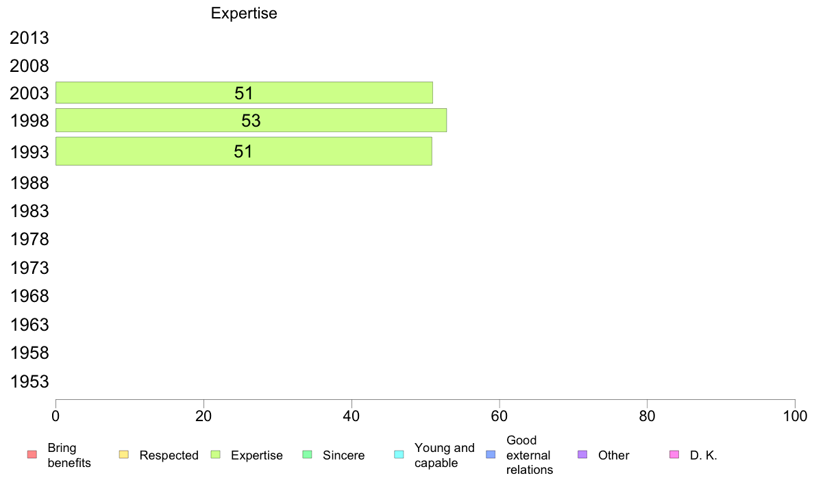Click the 2013 year label

[29, 38]
